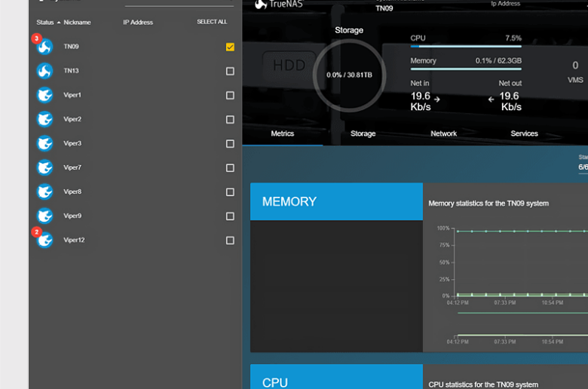Click the Status sort arrow in header
Viewport: 588px width, 389px height.
(x=59, y=23)
